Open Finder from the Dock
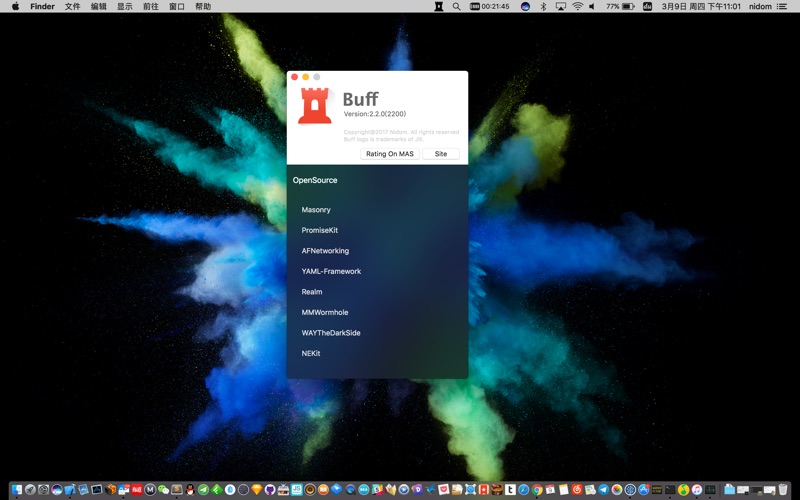The height and width of the screenshot is (500, 800). [17, 490]
